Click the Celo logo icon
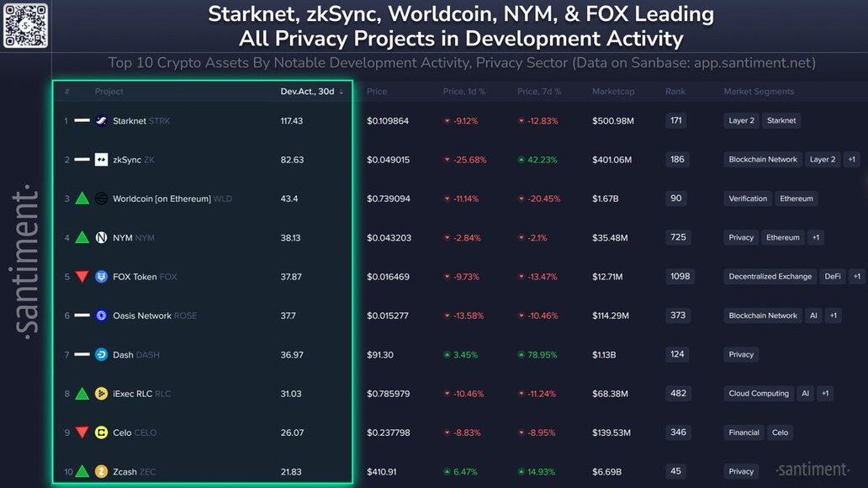 (x=101, y=432)
